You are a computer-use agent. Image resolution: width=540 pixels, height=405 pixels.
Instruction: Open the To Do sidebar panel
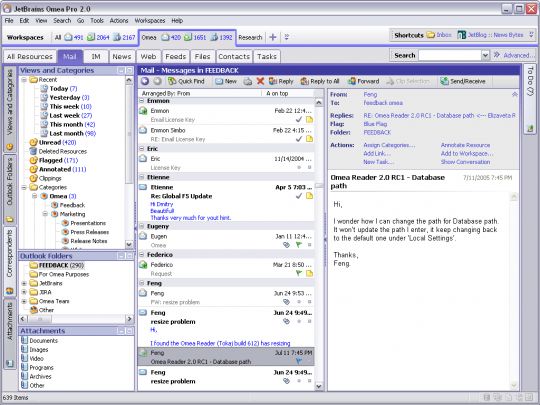[x=530, y=99]
